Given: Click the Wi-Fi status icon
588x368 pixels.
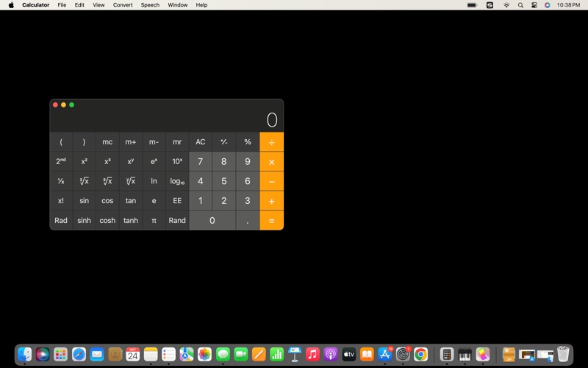Looking at the screenshot, I should point(506,5).
